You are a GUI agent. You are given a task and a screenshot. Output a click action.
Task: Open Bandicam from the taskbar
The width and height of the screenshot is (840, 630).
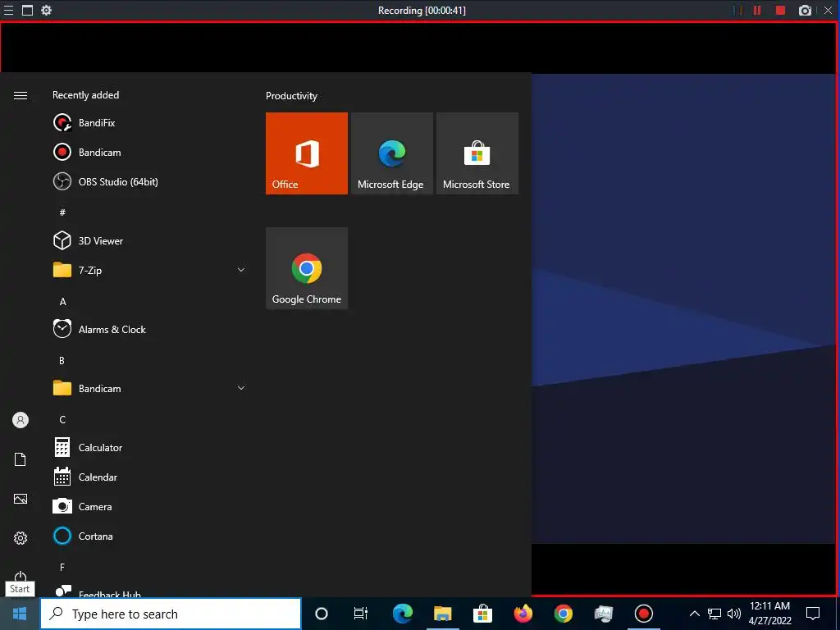pos(643,614)
